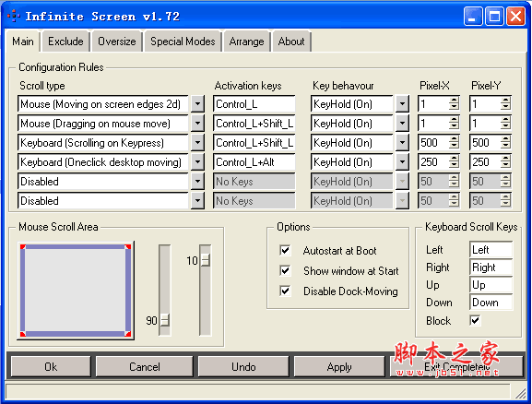Screen dimensions: 532x404
Task: Switch to the Exclude tab
Action: tap(65, 42)
